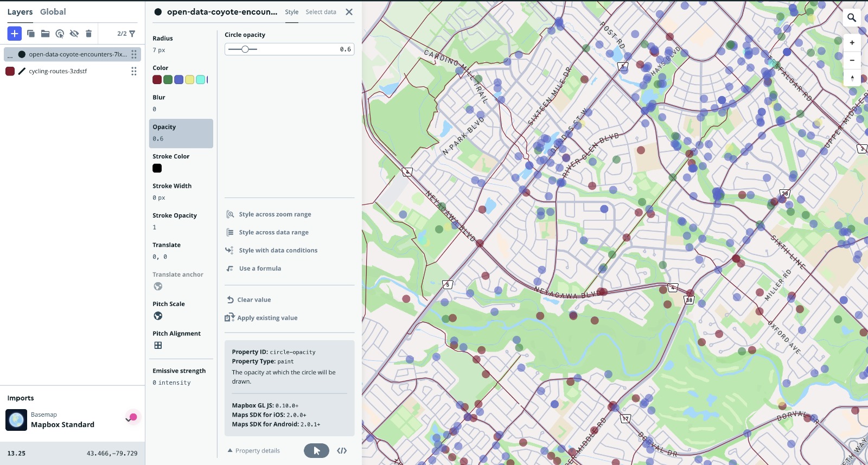Zoom out on the map
Viewport: 868px width, 465px height.
(852, 60)
